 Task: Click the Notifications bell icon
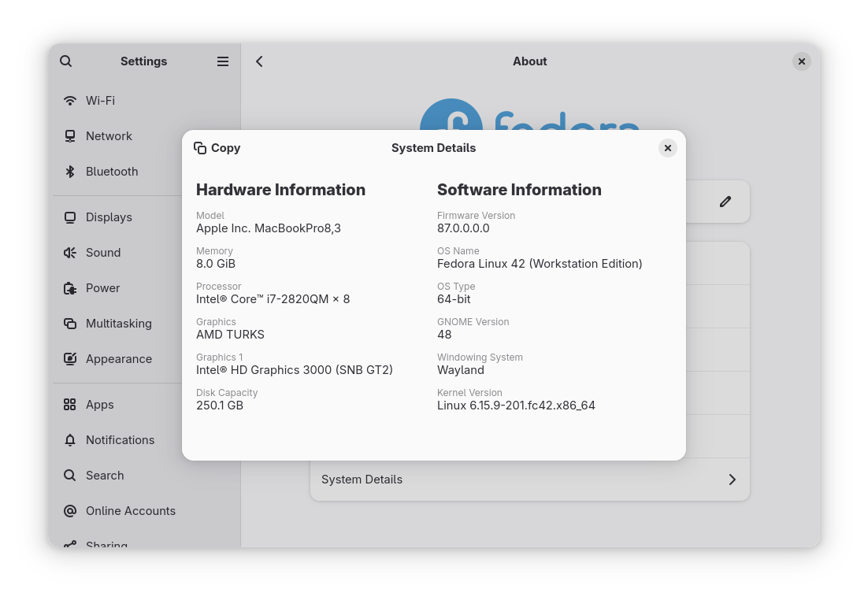(x=70, y=441)
